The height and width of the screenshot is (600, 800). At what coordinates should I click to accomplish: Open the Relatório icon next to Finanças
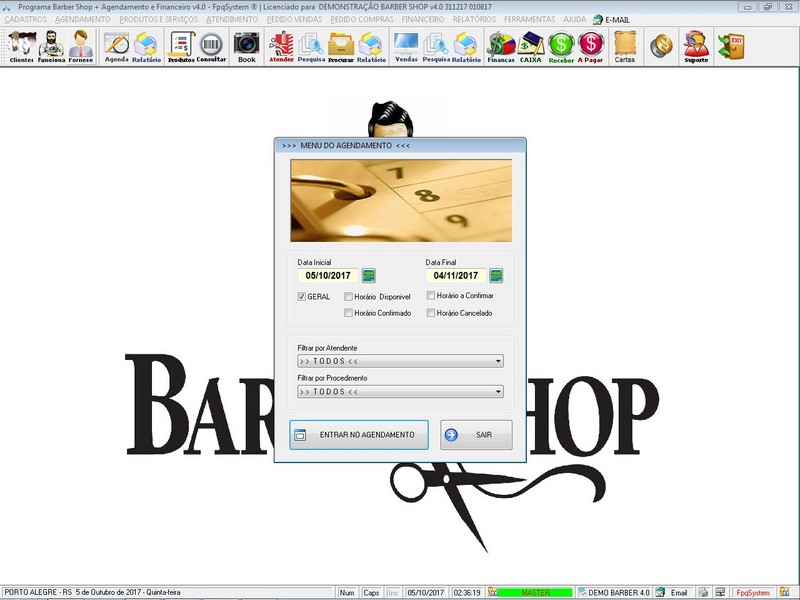click(466, 46)
